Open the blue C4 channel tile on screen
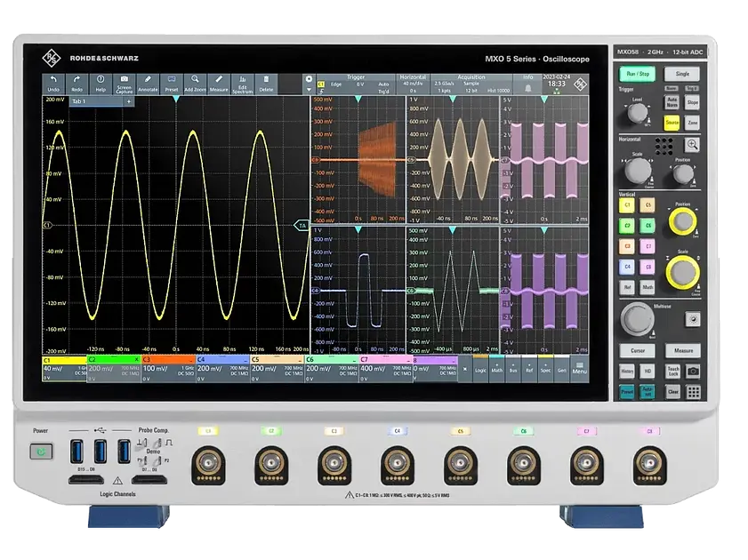Image resolution: width=748 pixels, height=560 pixels. (222, 369)
